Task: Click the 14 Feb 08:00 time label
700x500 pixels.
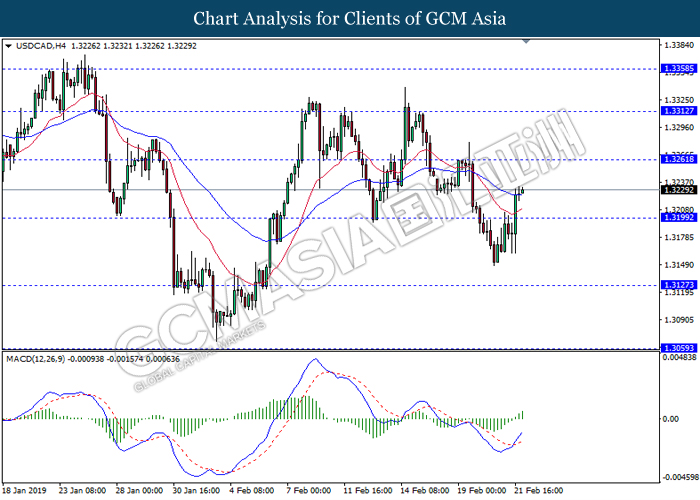Action: click(x=425, y=490)
